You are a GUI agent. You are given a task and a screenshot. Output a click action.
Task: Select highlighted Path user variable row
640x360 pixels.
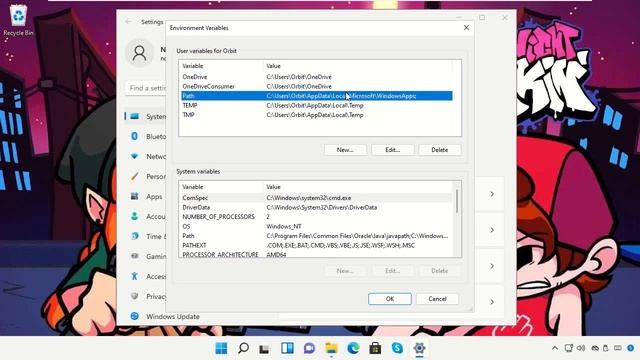(317, 96)
